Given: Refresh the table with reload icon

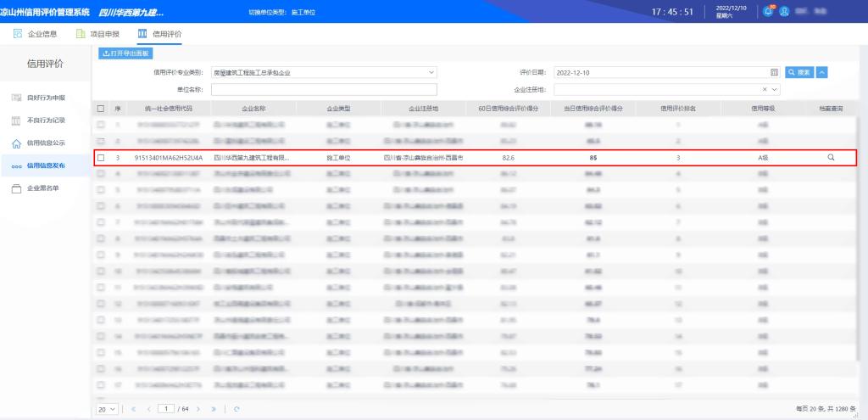Looking at the screenshot, I should (237, 409).
